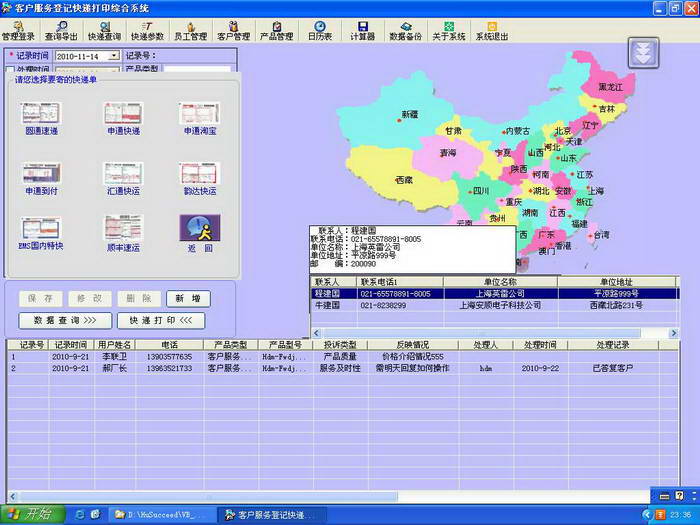Open 产品管理 toolbar icon
This screenshot has height=525, width=700.
click(x=276, y=31)
